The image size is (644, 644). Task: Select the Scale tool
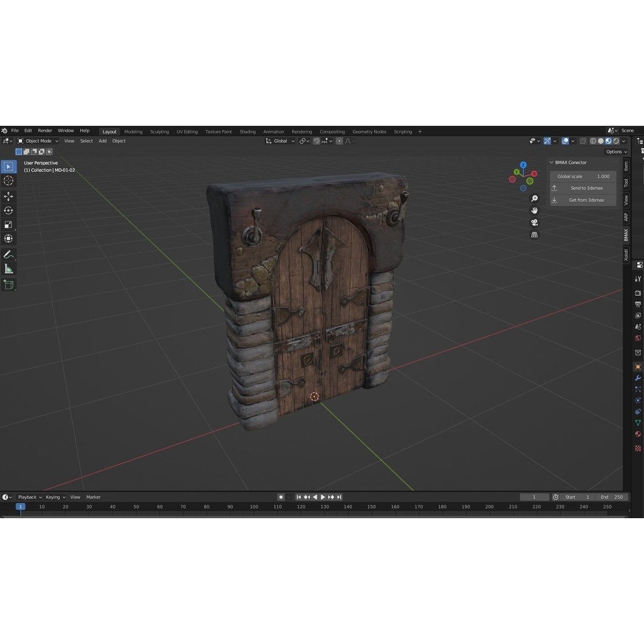8,224
